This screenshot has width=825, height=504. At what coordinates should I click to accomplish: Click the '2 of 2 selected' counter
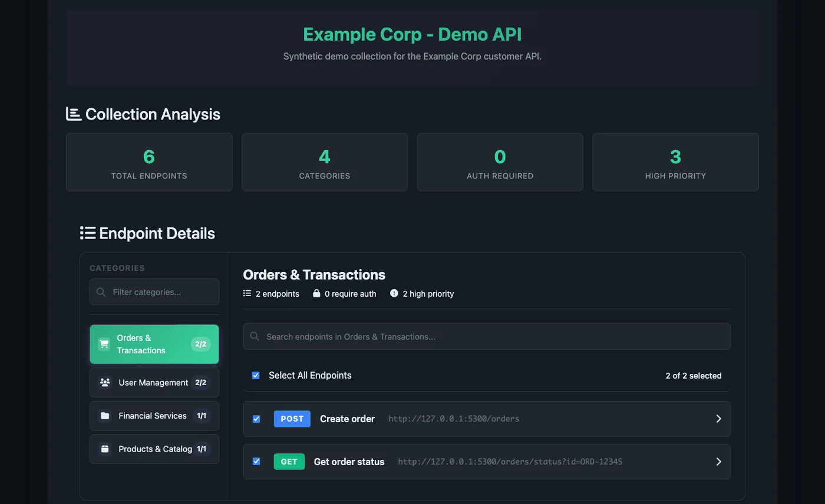(694, 376)
